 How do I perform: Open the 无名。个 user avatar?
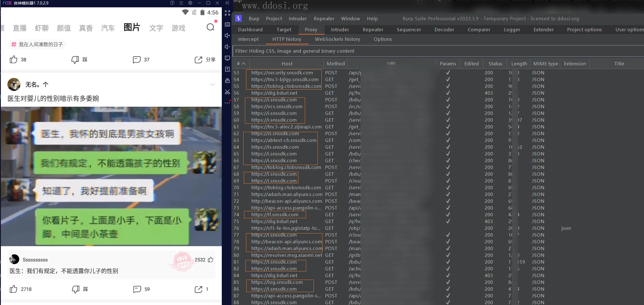(x=14, y=84)
